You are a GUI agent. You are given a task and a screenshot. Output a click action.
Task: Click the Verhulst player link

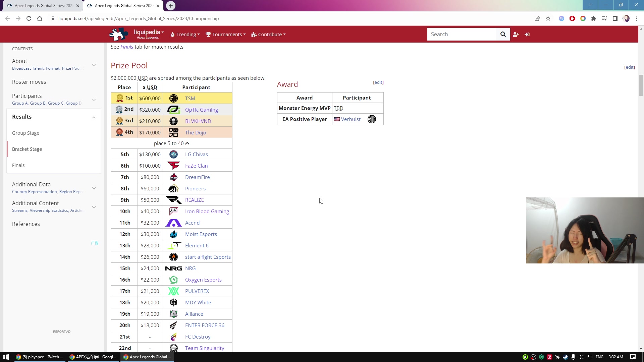(351, 119)
